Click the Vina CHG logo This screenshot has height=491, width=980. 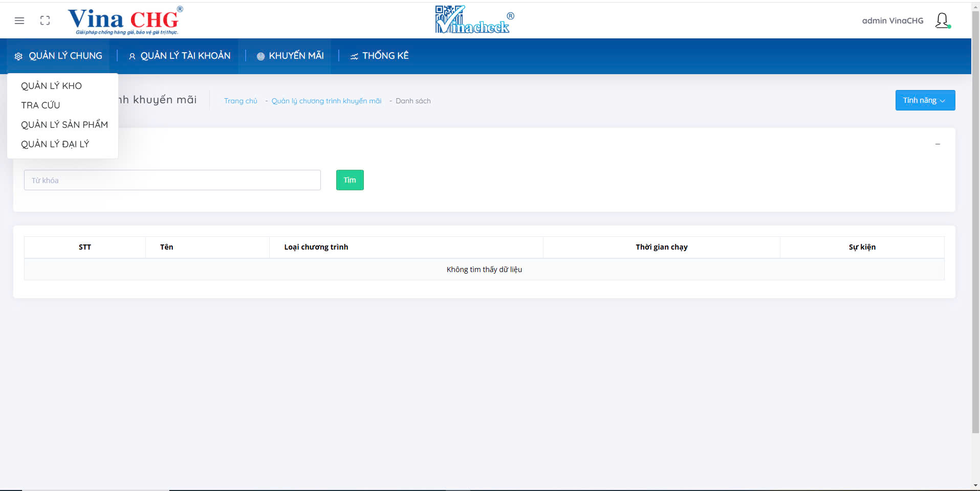coord(125,20)
